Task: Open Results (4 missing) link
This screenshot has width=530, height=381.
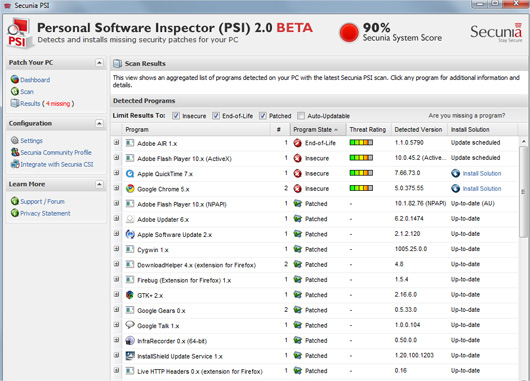Action: click(47, 103)
